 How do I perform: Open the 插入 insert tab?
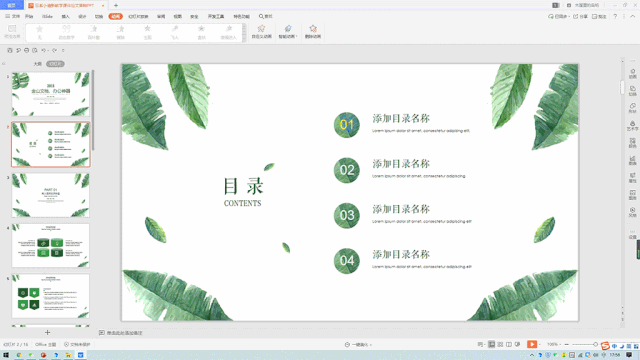65,16
